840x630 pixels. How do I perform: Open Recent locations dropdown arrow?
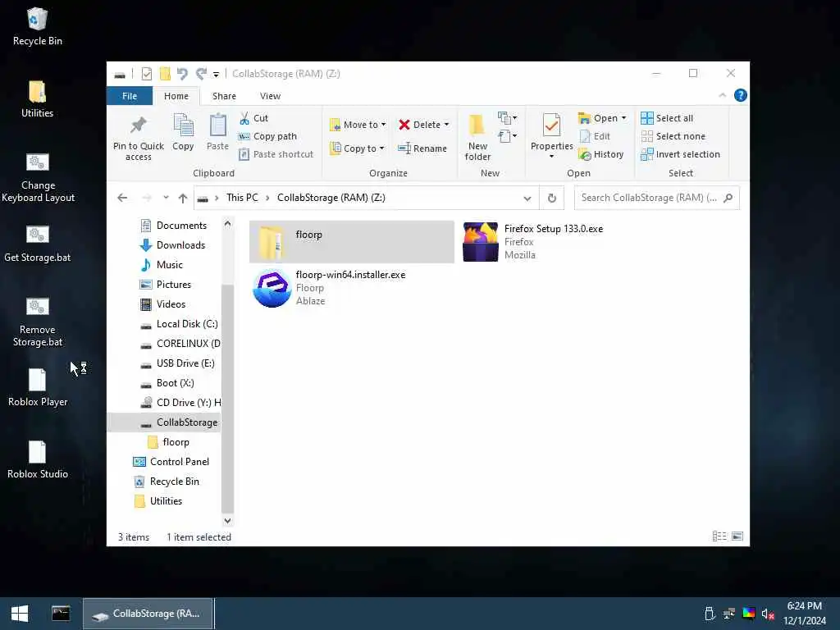click(166, 198)
